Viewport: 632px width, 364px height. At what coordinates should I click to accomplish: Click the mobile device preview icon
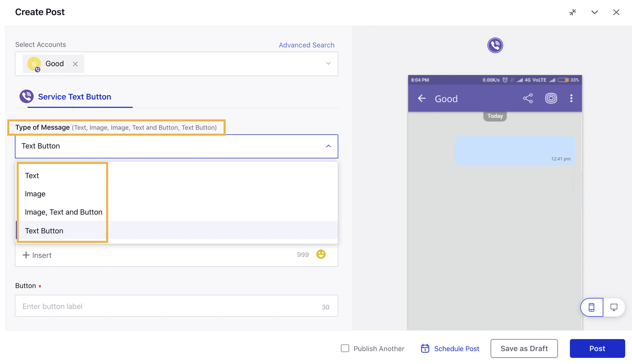[592, 307]
